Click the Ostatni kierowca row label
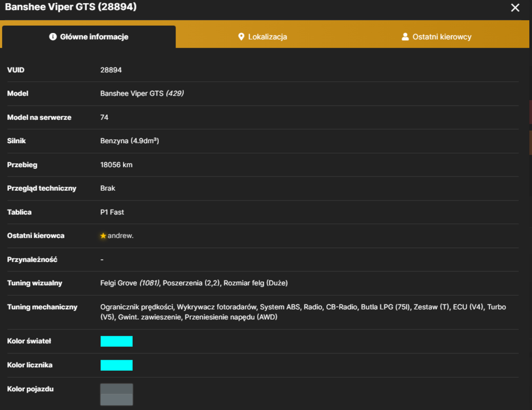 [x=36, y=236]
